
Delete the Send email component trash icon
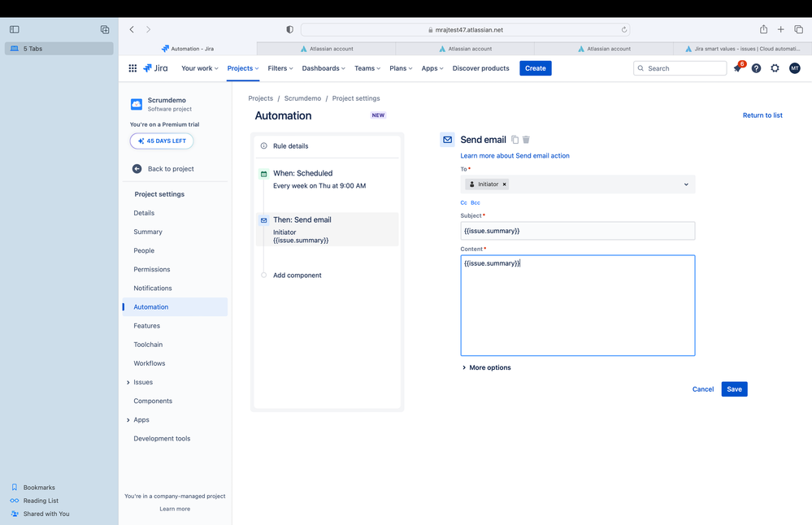point(526,139)
